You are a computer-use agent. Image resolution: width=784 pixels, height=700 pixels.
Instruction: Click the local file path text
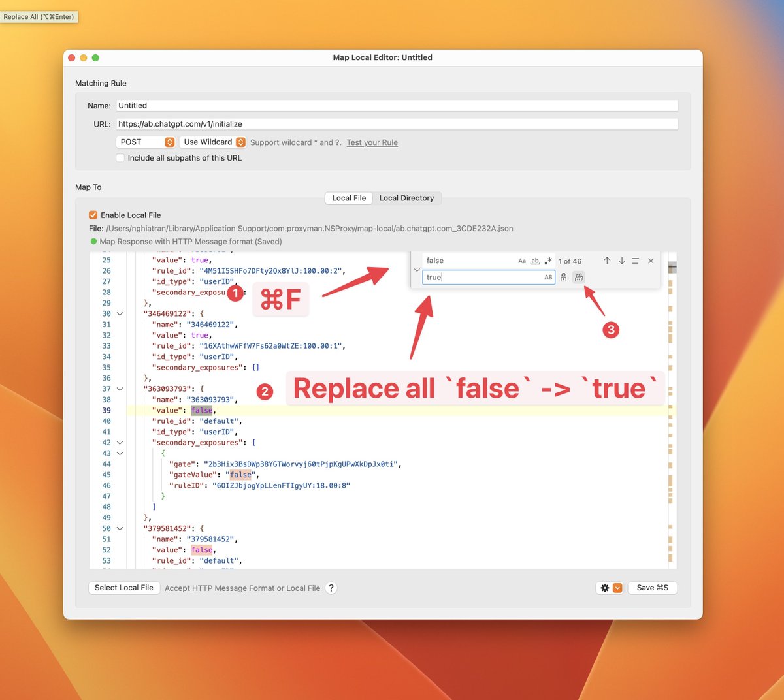pyautogui.click(x=310, y=229)
